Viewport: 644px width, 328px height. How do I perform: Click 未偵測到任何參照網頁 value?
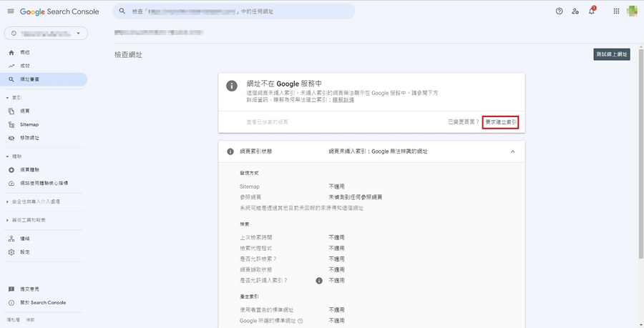(x=355, y=197)
